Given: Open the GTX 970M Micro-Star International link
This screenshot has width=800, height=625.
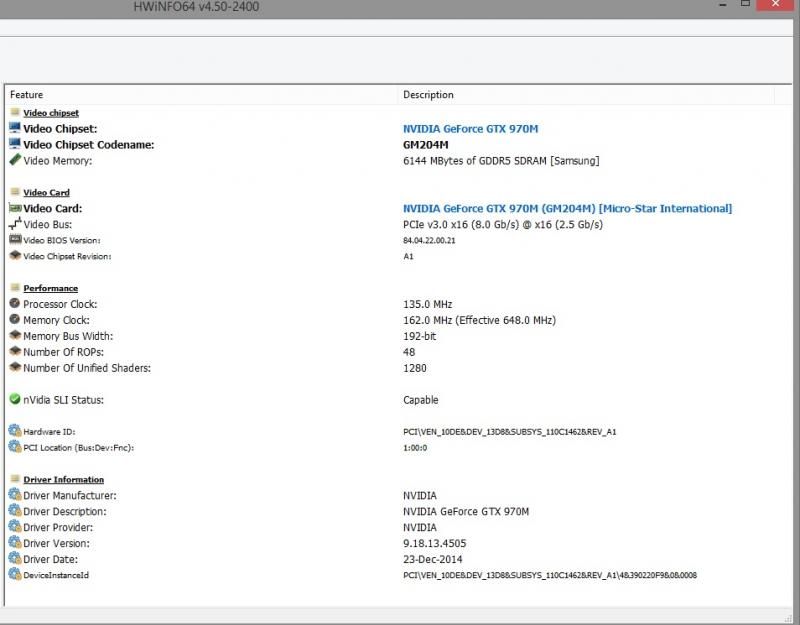Looking at the screenshot, I should coord(567,209).
